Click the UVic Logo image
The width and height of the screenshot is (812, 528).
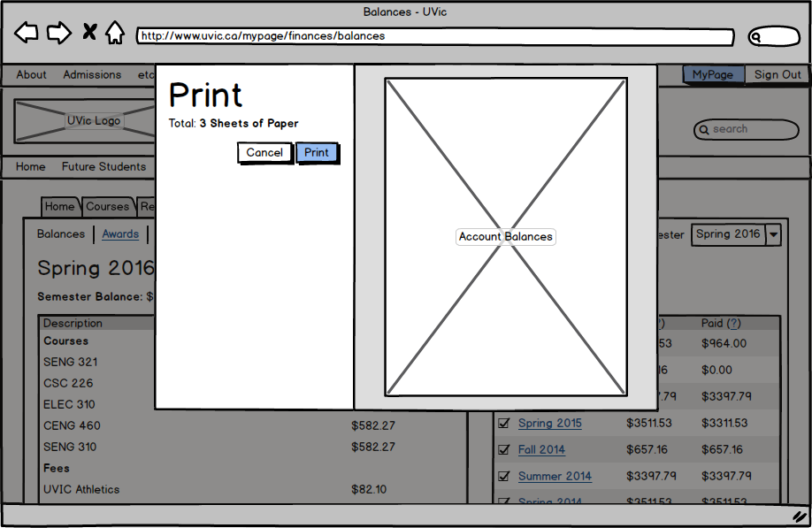click(x=86, y=121)
